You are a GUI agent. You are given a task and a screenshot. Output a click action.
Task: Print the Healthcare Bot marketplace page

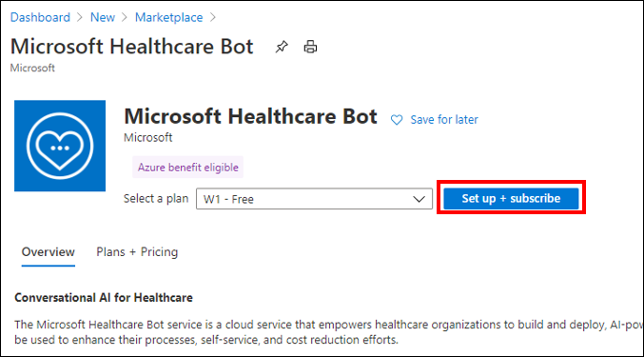(310, 47)
